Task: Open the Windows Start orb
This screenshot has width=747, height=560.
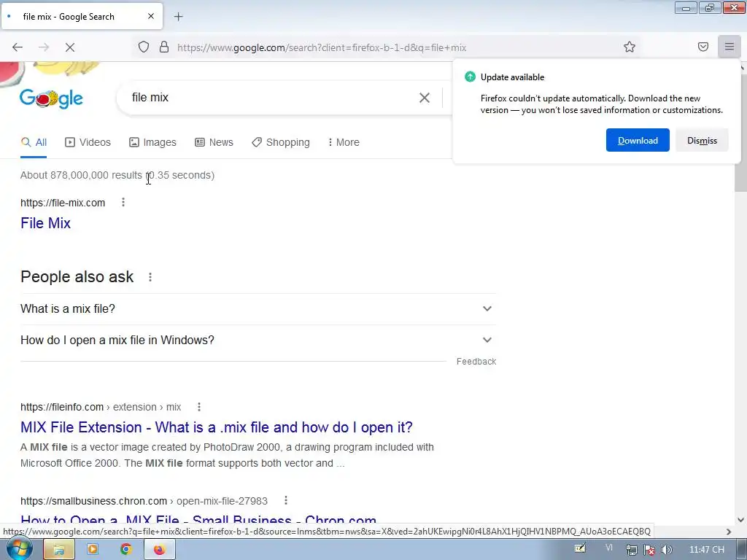Action: pyautogui.click(x=20, y=549)
